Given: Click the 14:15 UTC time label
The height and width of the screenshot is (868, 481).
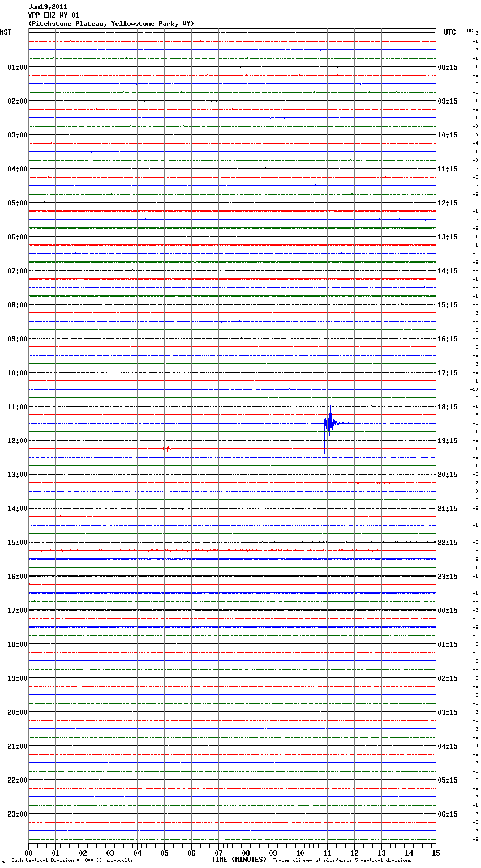Looking at the screenshot, I should (448, 271).
